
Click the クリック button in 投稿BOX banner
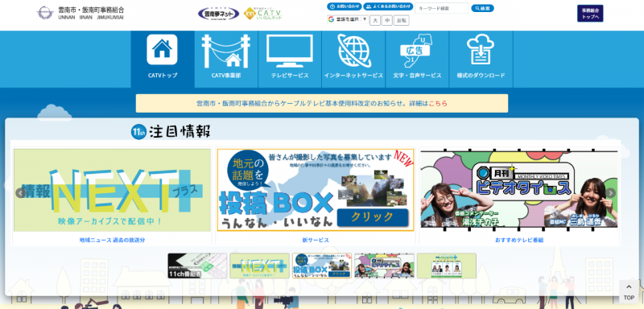click(x=373, y=217)
